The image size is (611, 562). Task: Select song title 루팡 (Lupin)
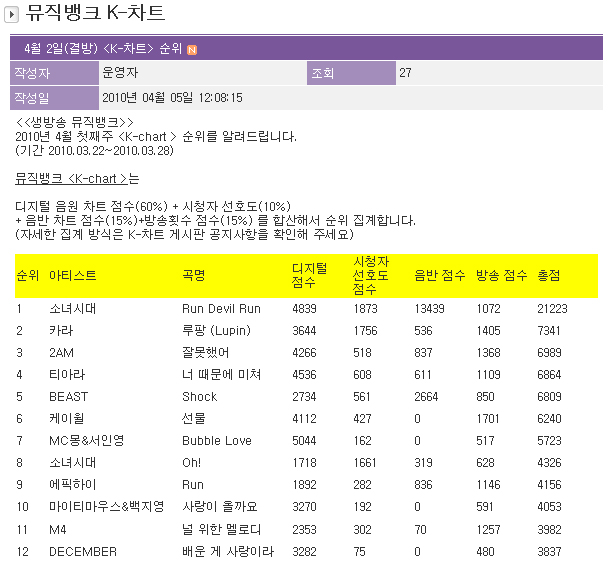(216, 330)
